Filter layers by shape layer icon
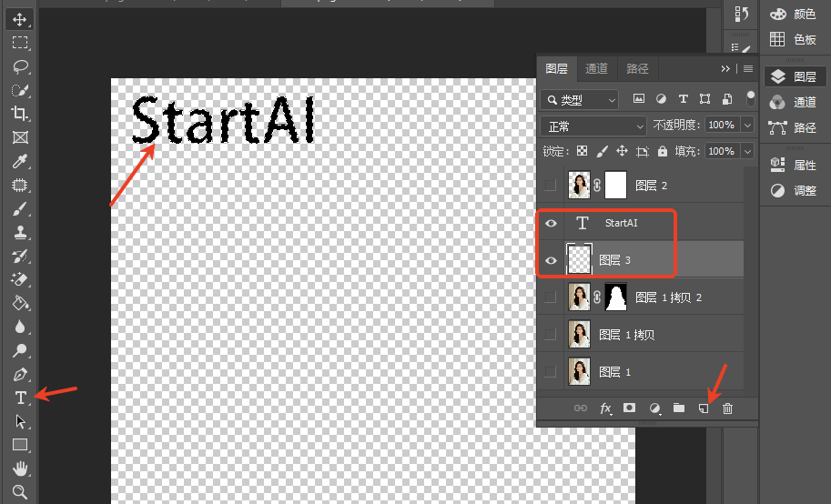 click(704, 98)
